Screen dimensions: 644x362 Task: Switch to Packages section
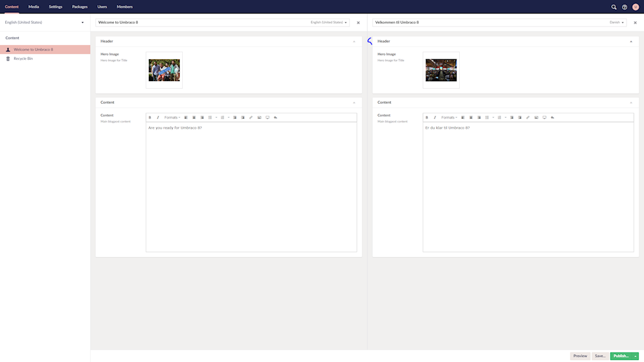pos(80,7)
